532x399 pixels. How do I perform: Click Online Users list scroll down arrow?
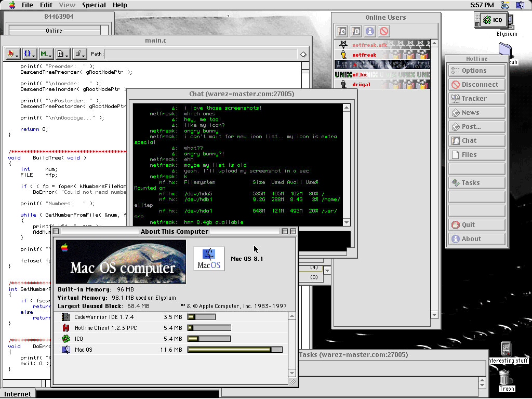point(434,315)
